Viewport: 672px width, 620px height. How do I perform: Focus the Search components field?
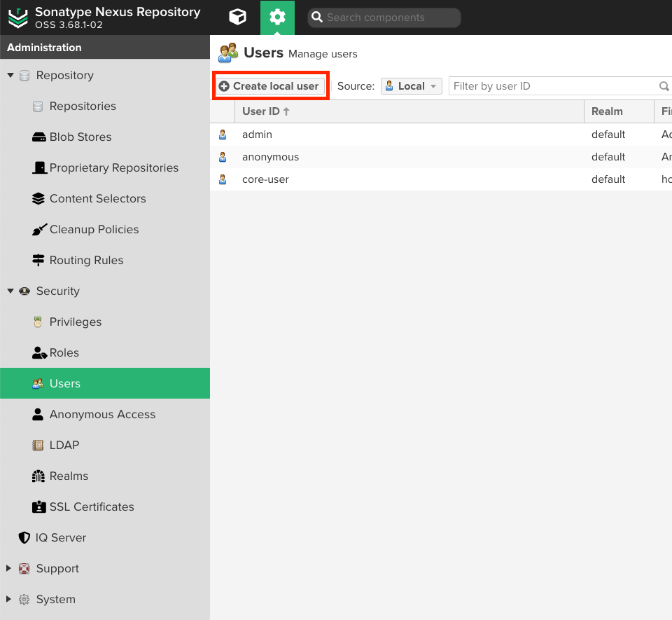point(384,18)
